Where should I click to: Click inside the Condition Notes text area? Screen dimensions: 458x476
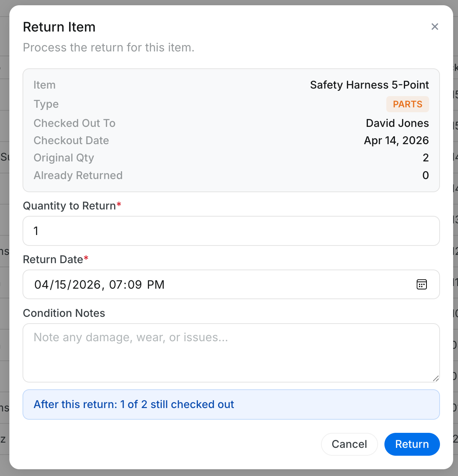pyautogui.click(x=231, y=353)
